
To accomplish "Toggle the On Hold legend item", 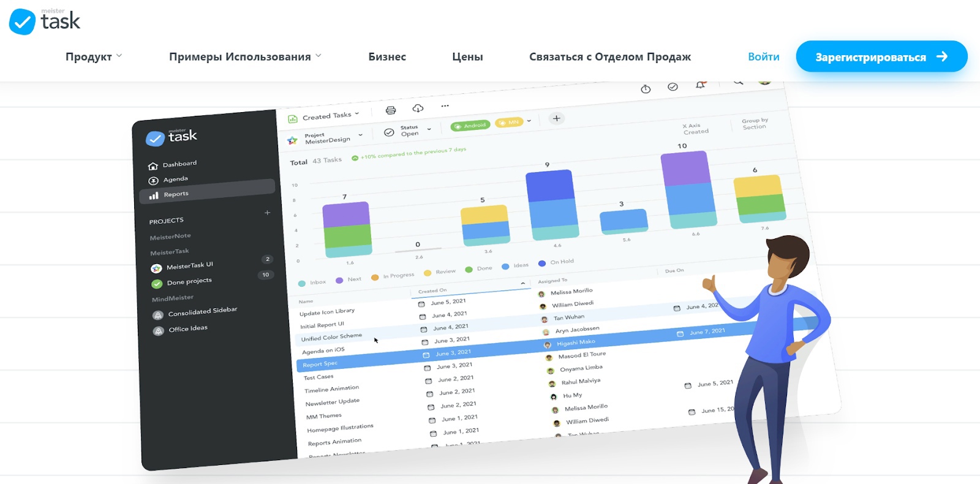I will point(556,262).
